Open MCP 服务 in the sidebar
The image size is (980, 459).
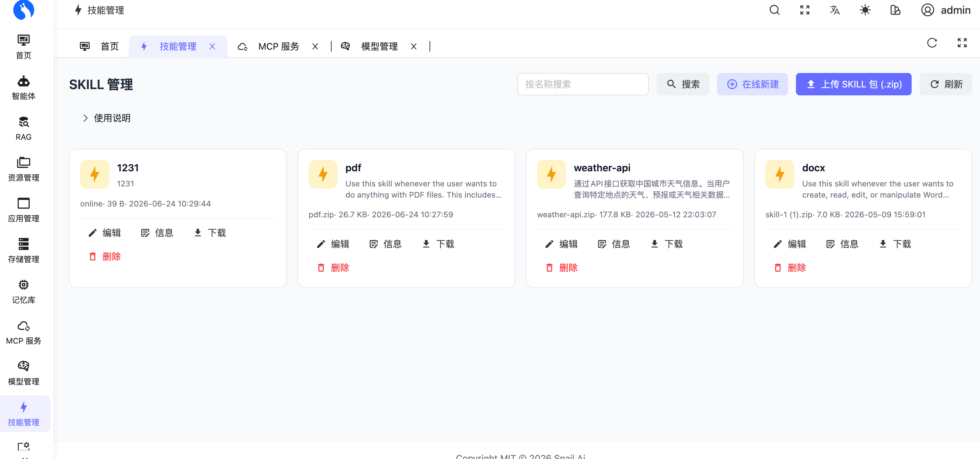(x=24, y=332)
